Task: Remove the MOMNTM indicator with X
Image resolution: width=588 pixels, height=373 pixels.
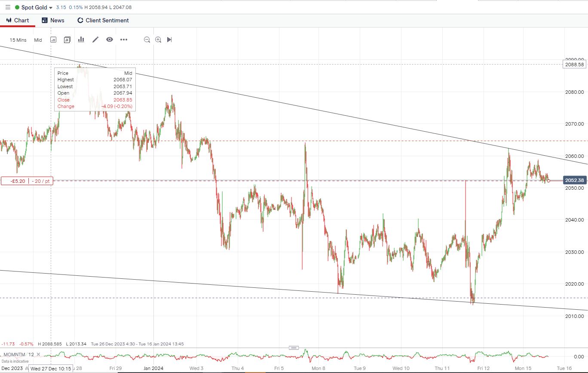Action: pyautogui.click(x=37, y=355)
